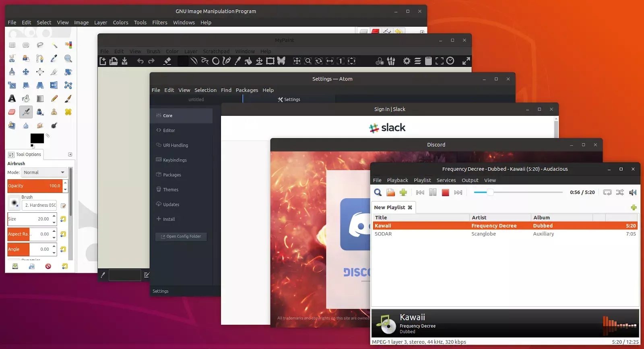
Task: Select the Bucket Fill tool in GIMP
Action: pyautogui.click(x=26, y=98)
